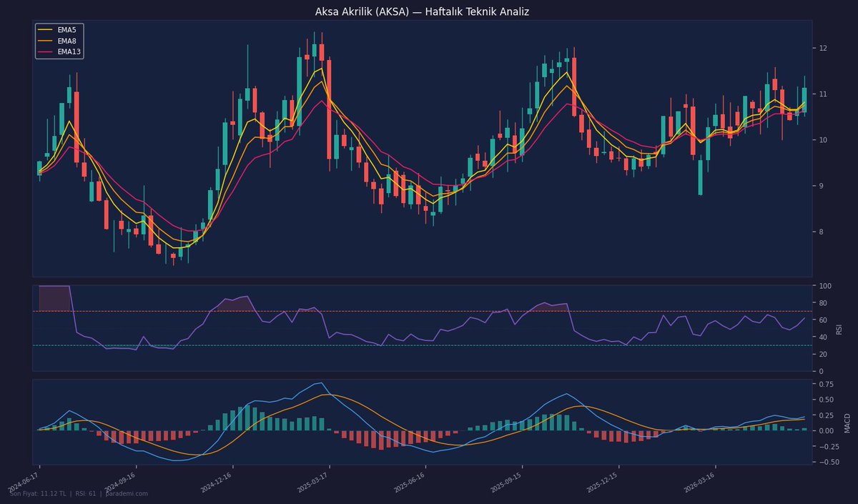Image resolution: width=858 pixels, height=504 pixels.
Task: Click the 0.25 tick on MACD axis
Action: tap(826, 415)
